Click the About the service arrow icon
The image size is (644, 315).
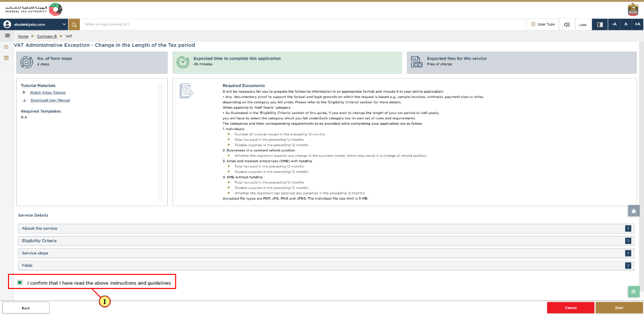tap(628, 228)
